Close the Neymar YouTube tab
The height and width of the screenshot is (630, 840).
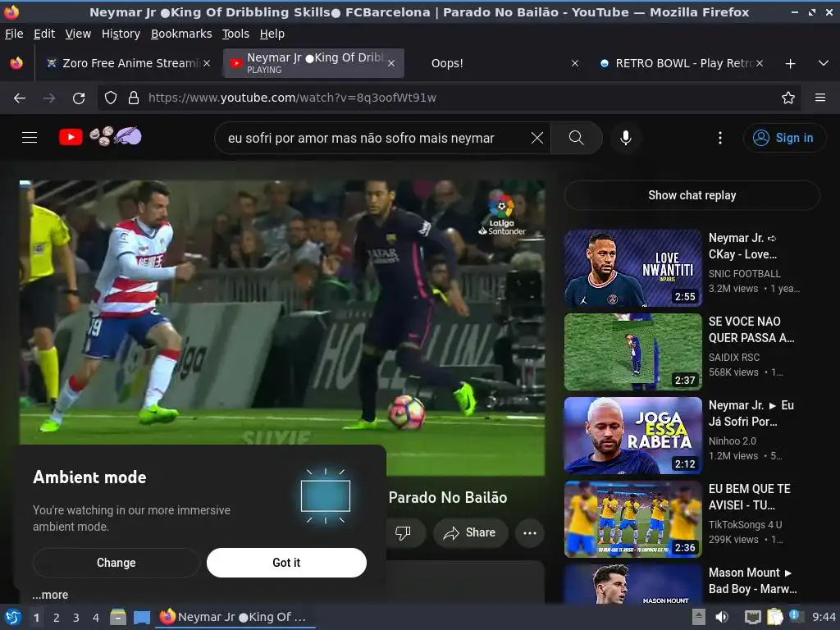tap(391, 63)
